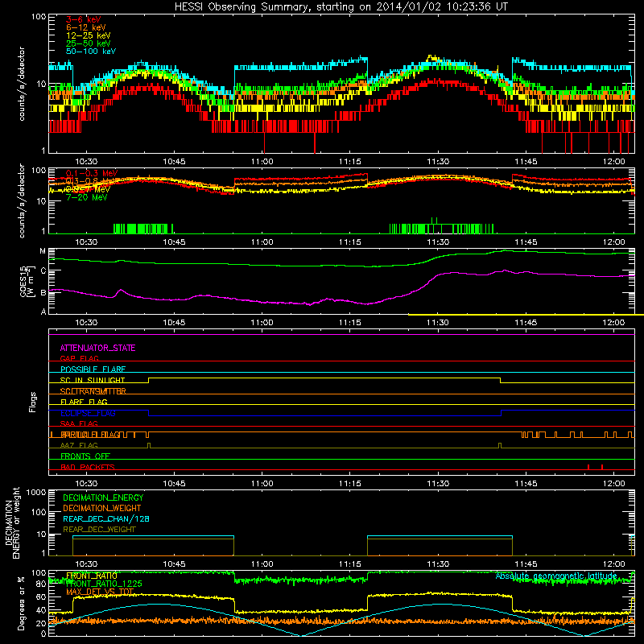The width and height of the screenshot is (644, 644).
Task: Click the 12:00 tick under the decimation panel
Action: (x=614, y=564)
